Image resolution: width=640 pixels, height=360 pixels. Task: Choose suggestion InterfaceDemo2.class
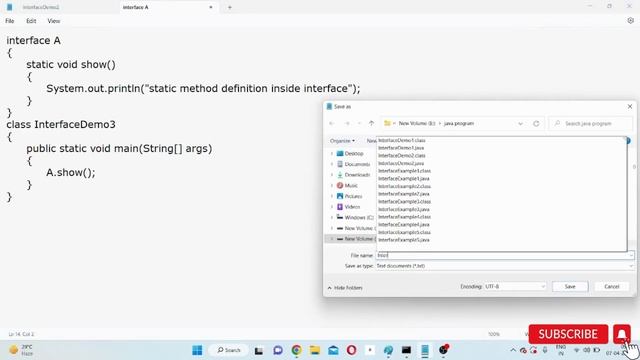pos(402,156)
